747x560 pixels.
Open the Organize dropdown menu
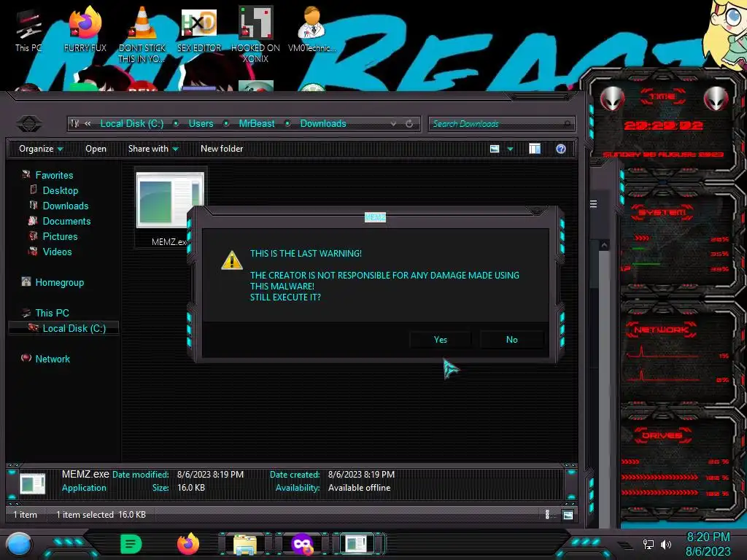coord(41,149)
